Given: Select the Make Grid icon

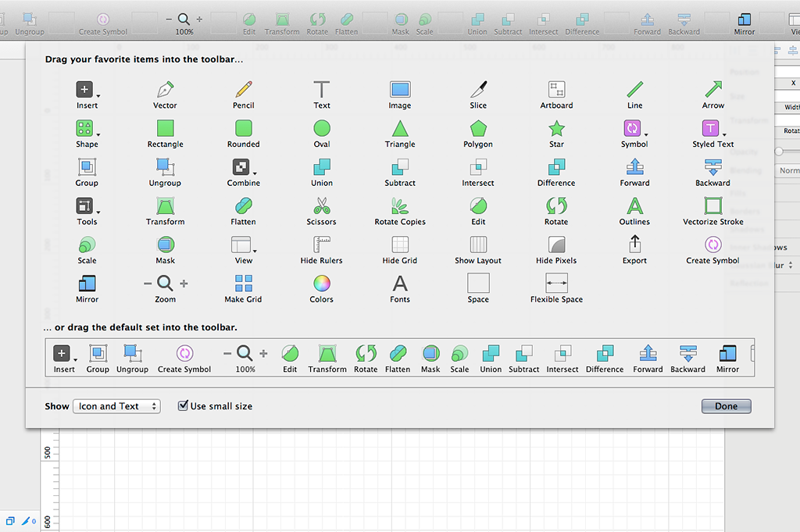Looking at the screenshot, I should point(243,284).
